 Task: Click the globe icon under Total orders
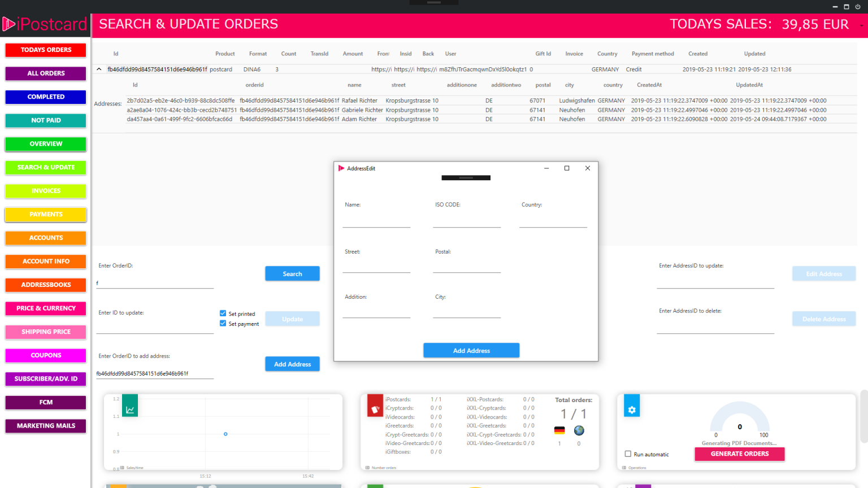tap(579, 430)
